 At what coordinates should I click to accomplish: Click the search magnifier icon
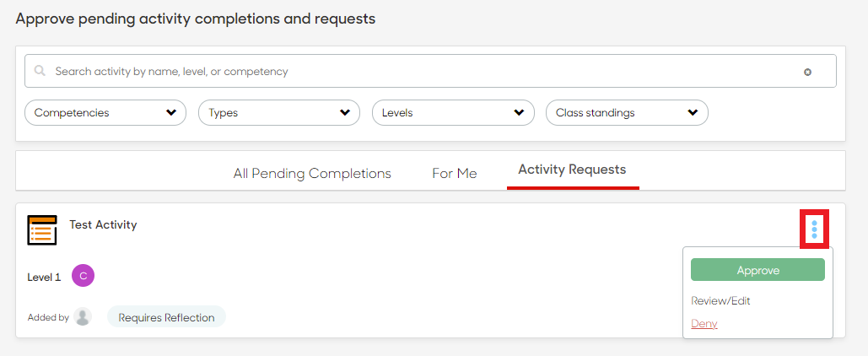(x=40, y=71)
